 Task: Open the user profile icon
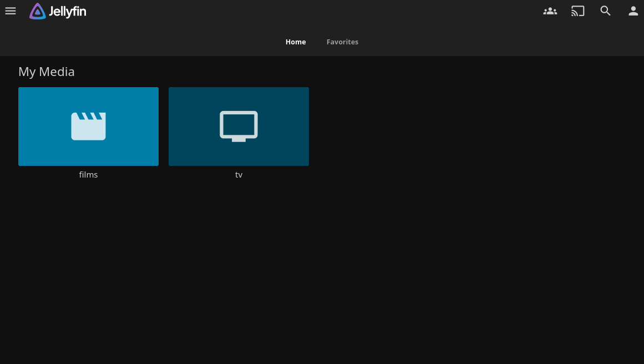[633, 11]
